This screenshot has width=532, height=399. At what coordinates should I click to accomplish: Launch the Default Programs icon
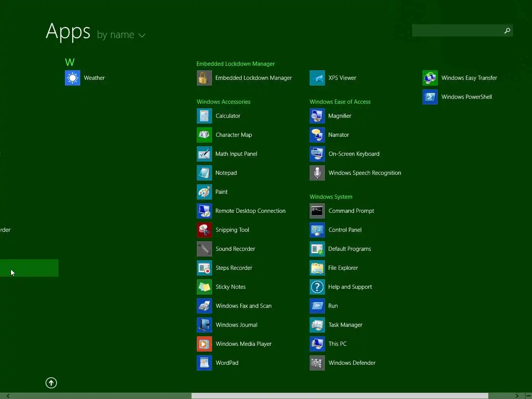[x=317, y=249]
